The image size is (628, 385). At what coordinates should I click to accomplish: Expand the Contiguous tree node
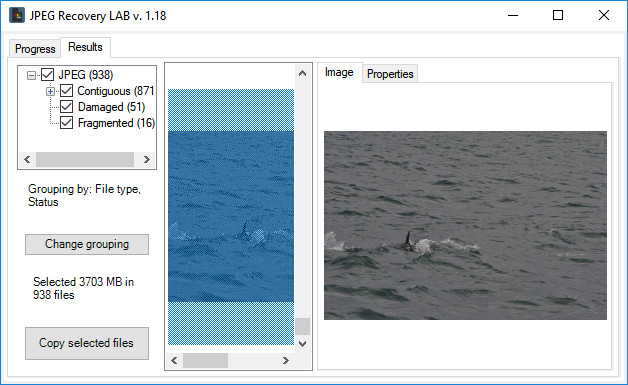point(50,91)
